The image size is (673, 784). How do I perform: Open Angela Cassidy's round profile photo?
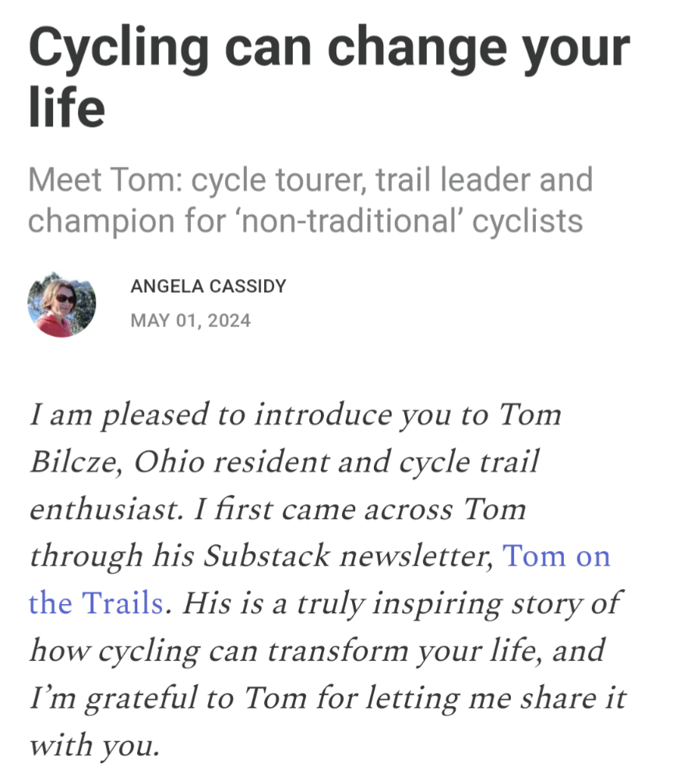(62, 303)
